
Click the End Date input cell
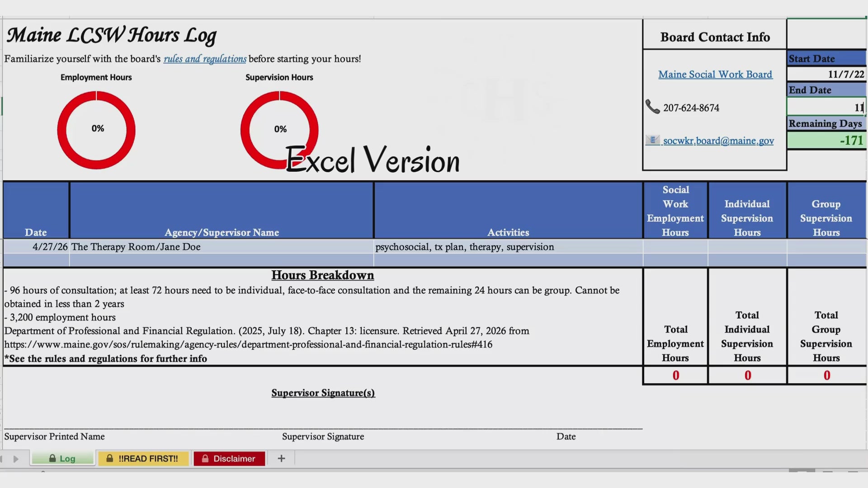pyautogui.click(x=826, y=107)
